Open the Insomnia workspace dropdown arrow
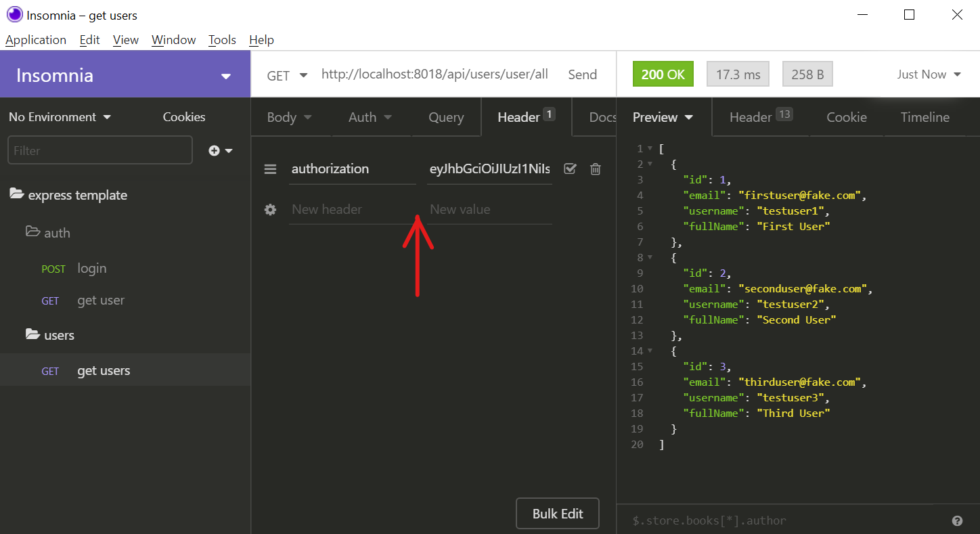 pyautogui.click(x=226, y=76)
